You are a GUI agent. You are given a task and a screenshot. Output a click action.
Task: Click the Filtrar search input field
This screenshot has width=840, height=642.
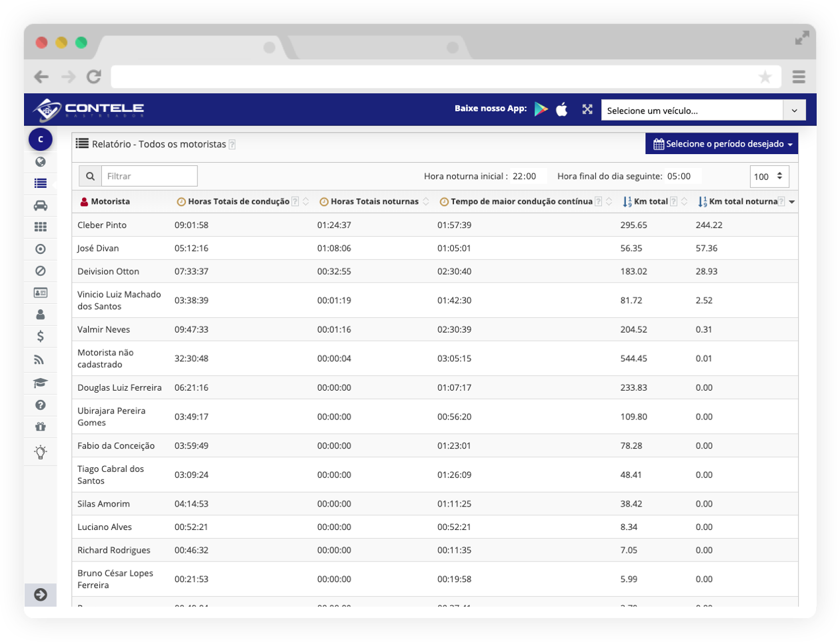click(149, 176)
